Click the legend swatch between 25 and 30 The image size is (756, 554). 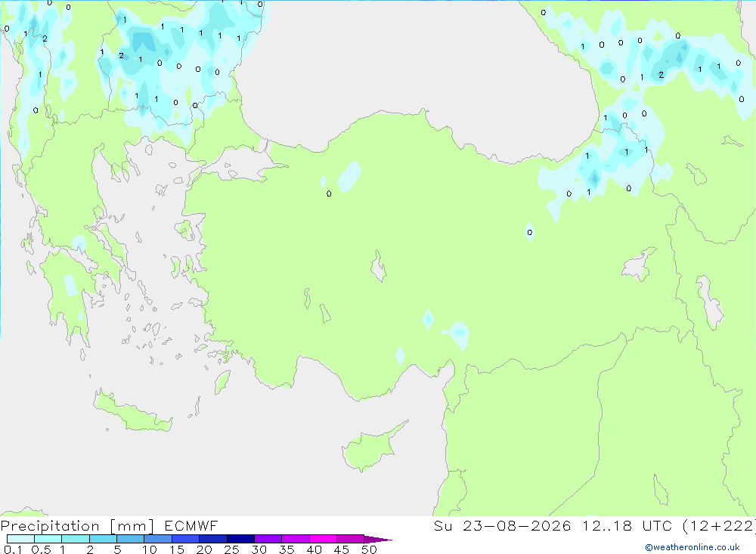[240, 539]
